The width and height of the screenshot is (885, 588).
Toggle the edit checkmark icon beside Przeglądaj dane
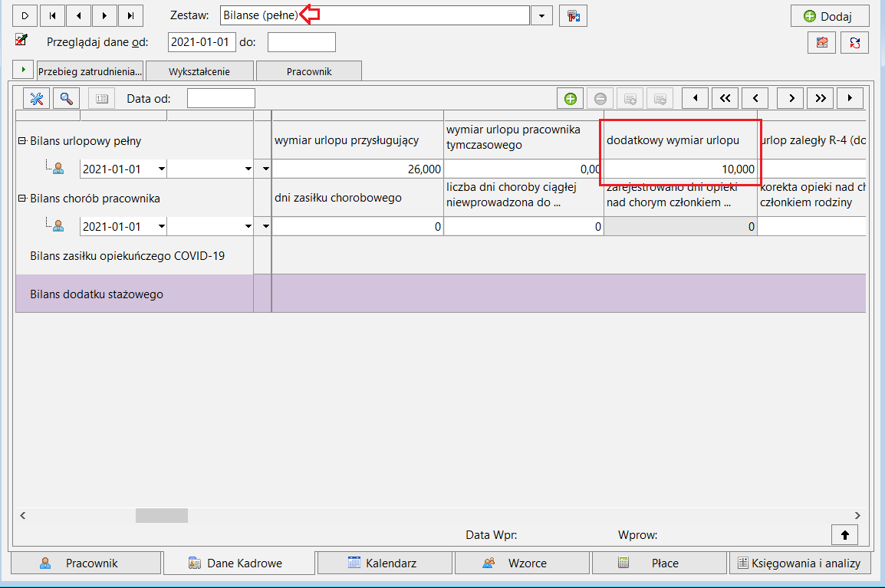[21, 40]
